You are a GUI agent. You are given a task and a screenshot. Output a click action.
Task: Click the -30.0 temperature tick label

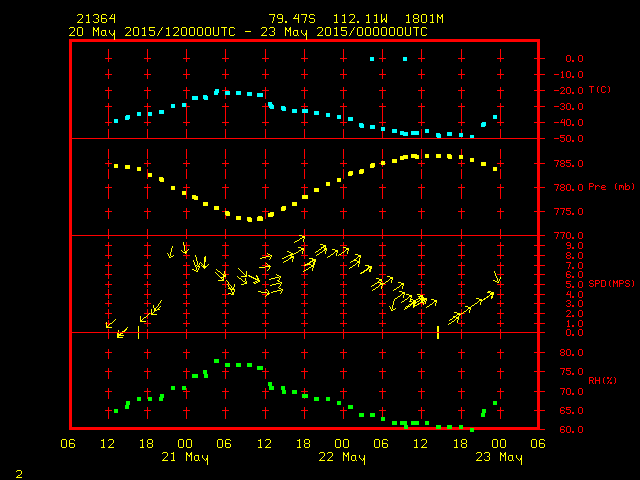(569, 107)
